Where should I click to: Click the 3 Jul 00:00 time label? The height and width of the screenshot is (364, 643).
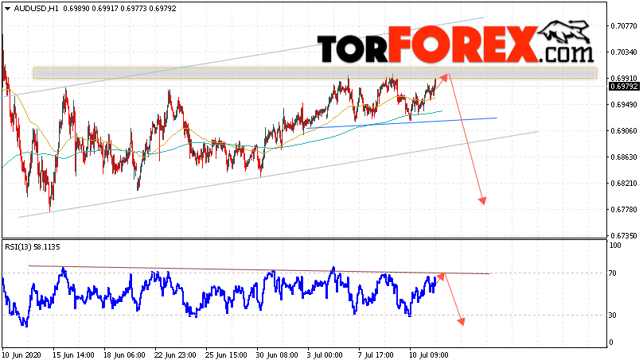325,355
